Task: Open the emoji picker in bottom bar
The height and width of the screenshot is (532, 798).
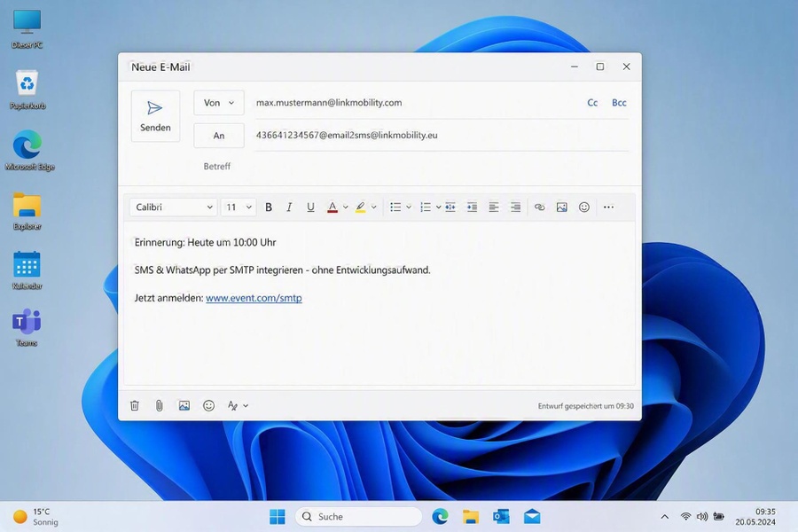Action: point(208,406)
